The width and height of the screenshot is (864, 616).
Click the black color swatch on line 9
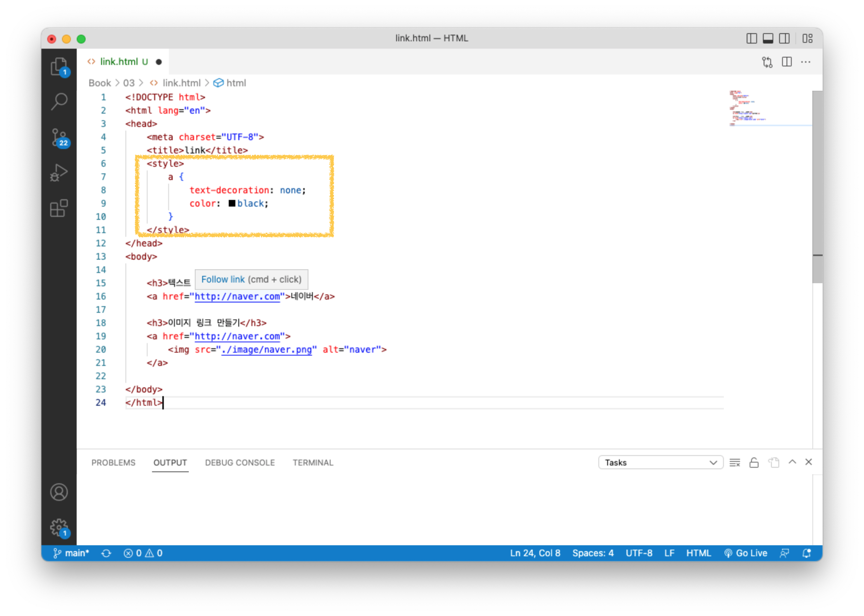tap(232, 203)
